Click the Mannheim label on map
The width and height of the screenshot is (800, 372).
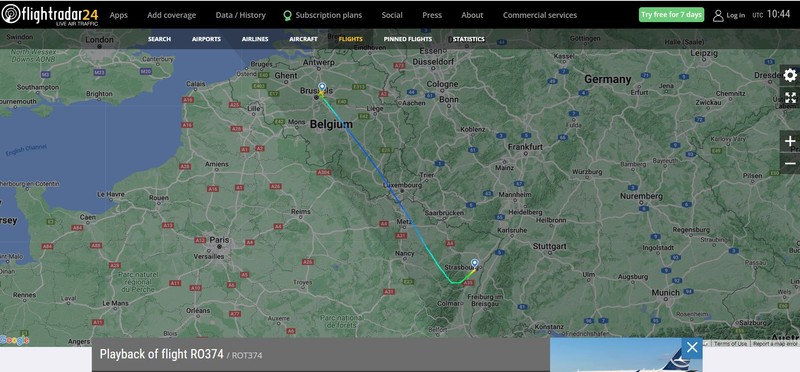click(x=515, y=194)
